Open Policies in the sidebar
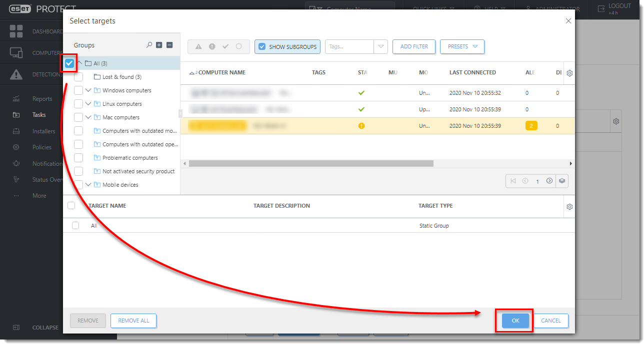644x344 pixels. pos(42,147)
